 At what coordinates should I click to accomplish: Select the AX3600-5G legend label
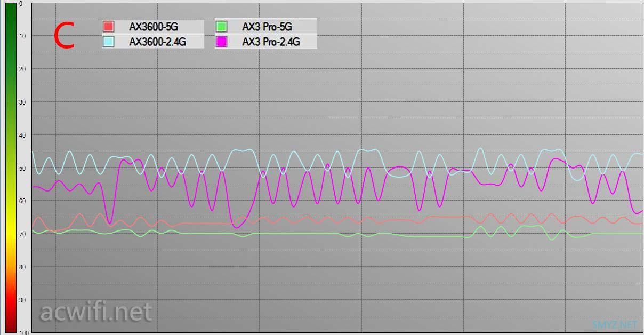click(x=153, y=26)
